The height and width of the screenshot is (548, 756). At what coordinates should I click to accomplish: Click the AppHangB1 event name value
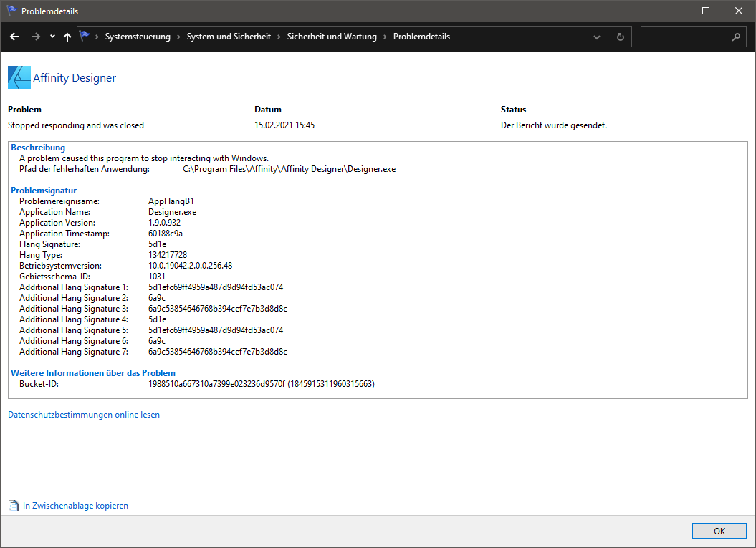click(171, 201)
